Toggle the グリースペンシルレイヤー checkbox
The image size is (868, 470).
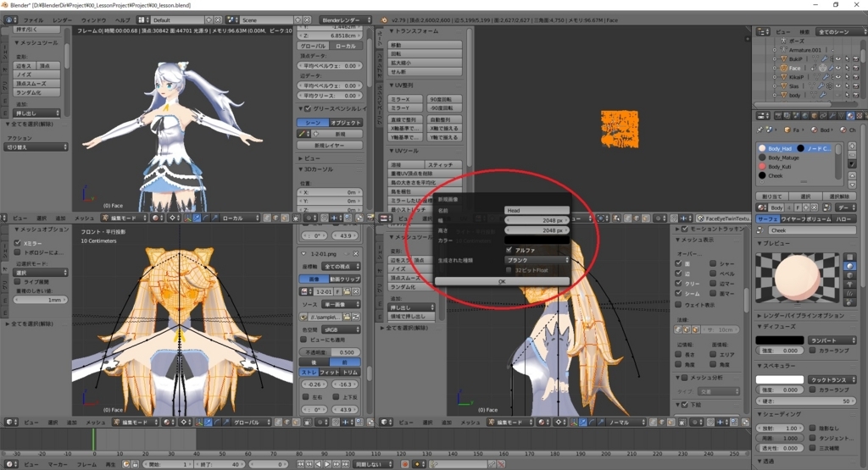click(308, 108)
